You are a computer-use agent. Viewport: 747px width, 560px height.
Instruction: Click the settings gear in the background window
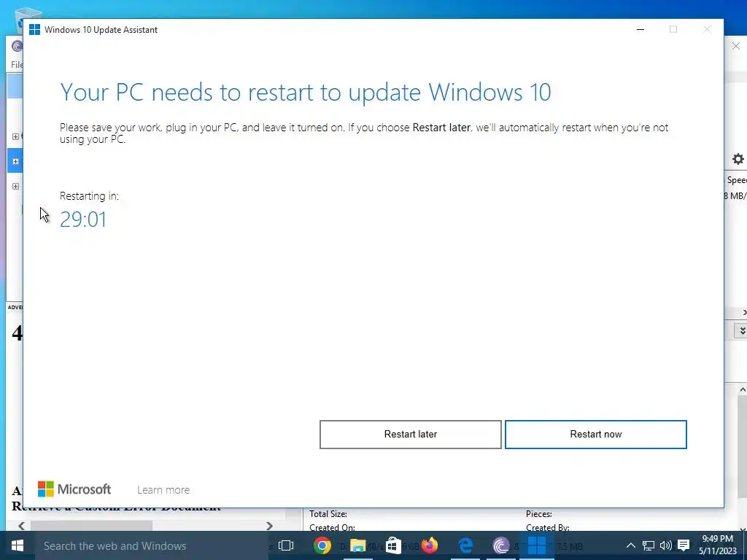[738, 159]
